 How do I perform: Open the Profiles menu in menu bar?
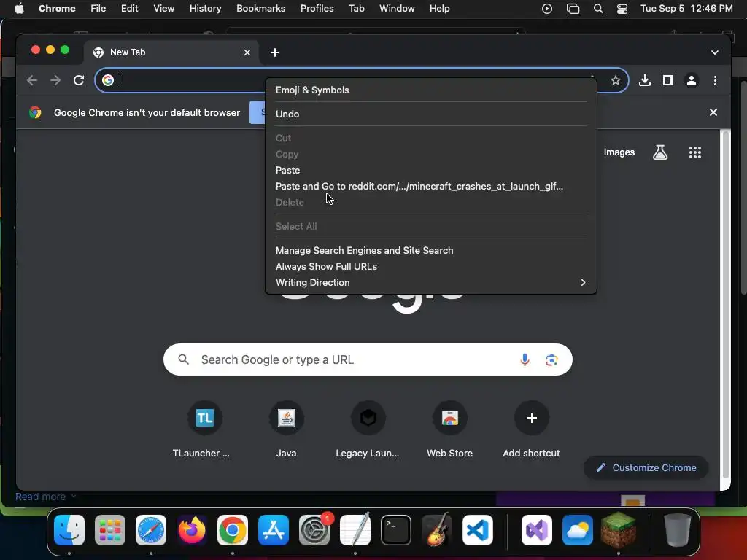(317, 9)
